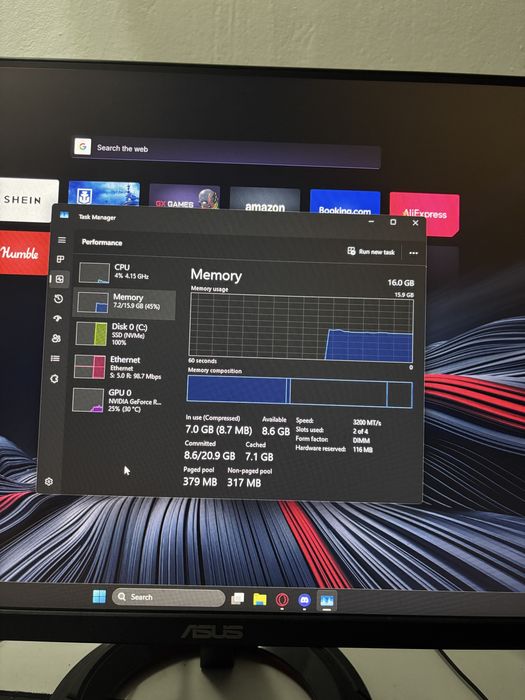Click the '8.6/20.9 GB' committed value
This screenshot has width=525, height=700.
209,456
